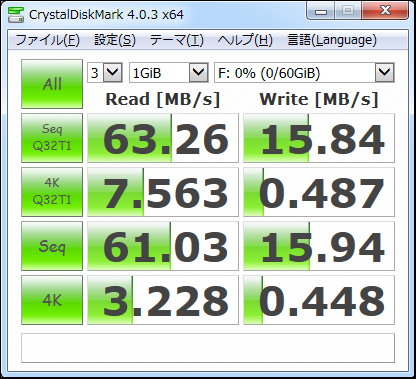Screen dimensions: 416x379
Task: Open the テーマ(T) menu
Action: click(176, 40)
